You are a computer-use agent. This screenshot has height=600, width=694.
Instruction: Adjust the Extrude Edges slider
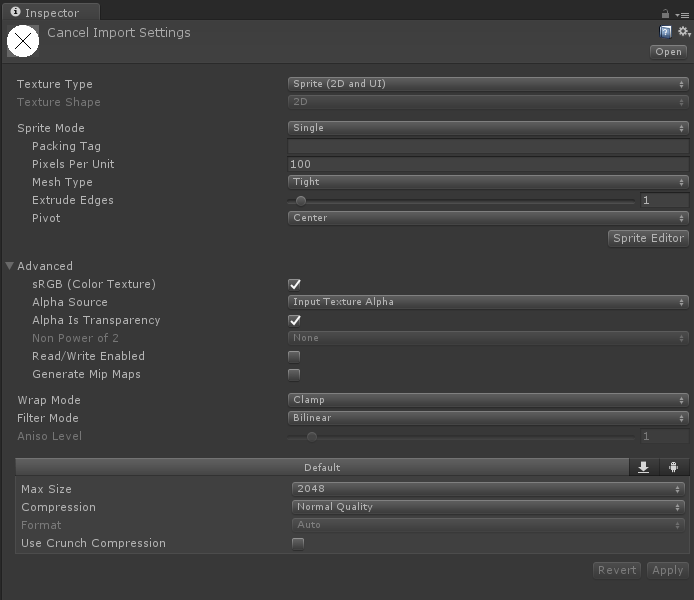click(301, 200)
